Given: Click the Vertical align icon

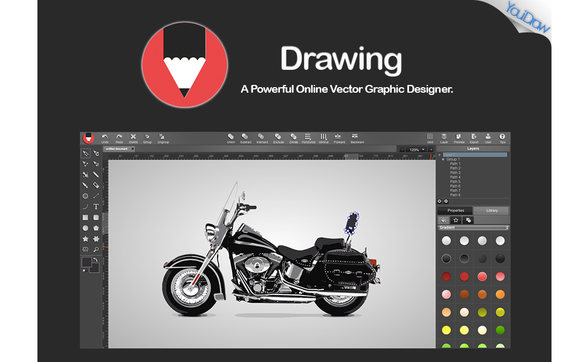Looking at the screenshot, I should 324,137.
